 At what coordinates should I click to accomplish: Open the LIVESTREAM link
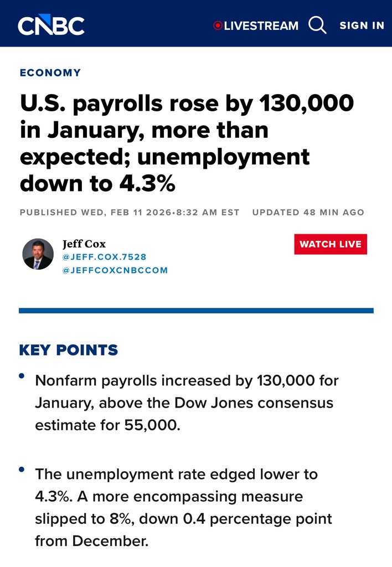point(261,25)
